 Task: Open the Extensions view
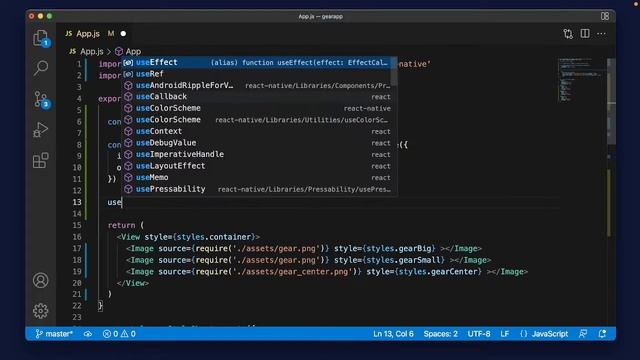[x=40, y=160]
